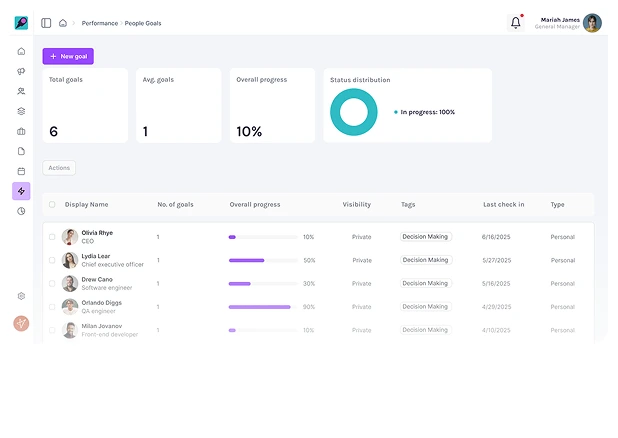This screenshot has height=438, width=618.
Task: Open the people icon in the sidebar
Action: [21, 91]
